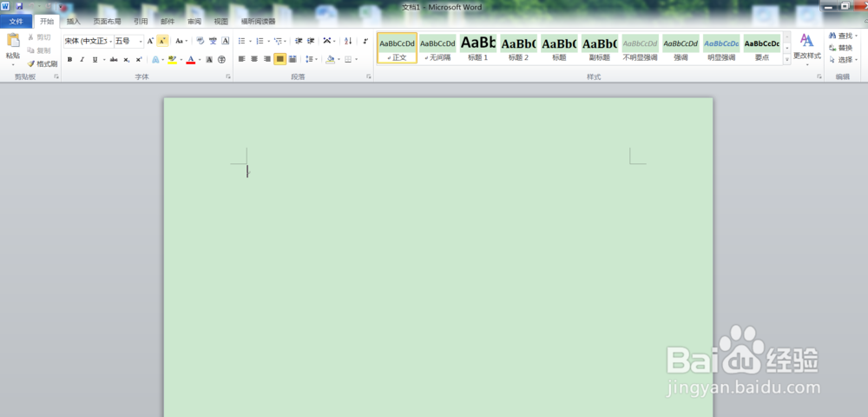868x417 pixels.
Task: Switch to the 插入 (Insert) tab
Action: point(74,22)
